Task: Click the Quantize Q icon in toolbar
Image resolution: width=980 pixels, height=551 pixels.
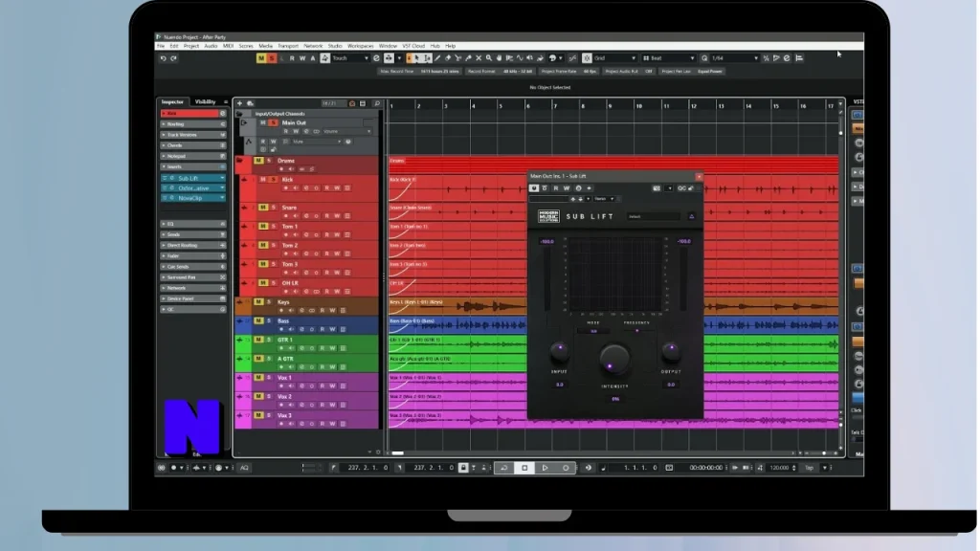Action: pyautogui.click(x=704, y=58)
